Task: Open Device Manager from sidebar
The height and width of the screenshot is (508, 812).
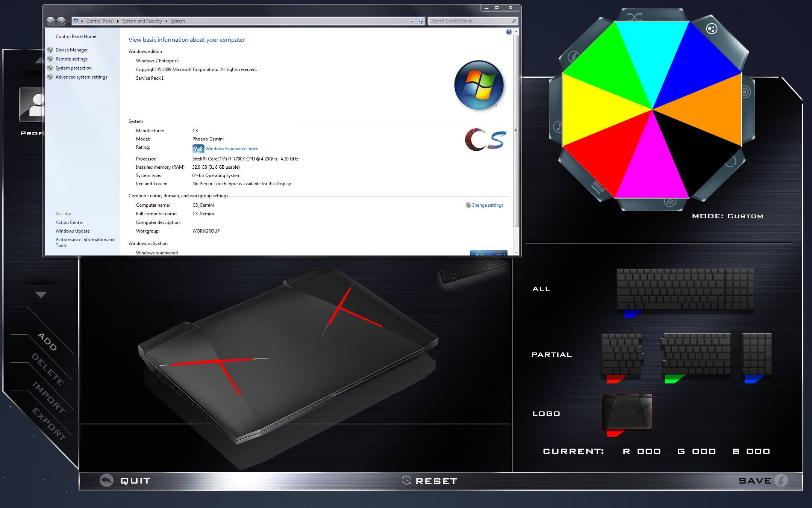Action: [71, 50]
